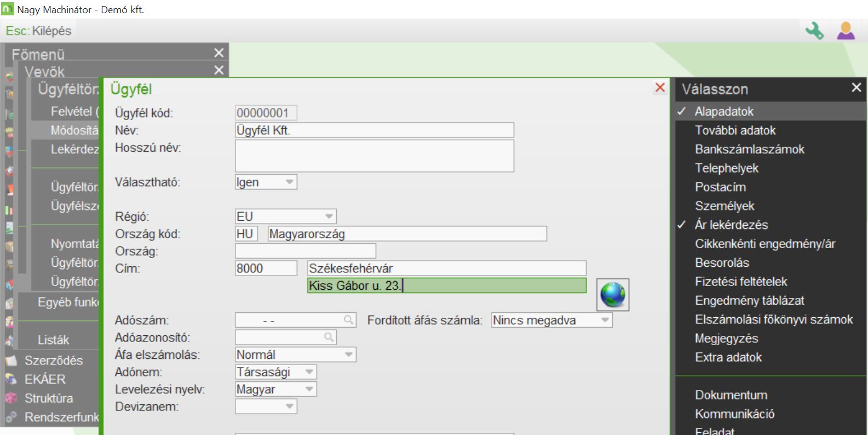Click the Hosszú név text field
Viewport: 868px width, 435px height.
374,156
